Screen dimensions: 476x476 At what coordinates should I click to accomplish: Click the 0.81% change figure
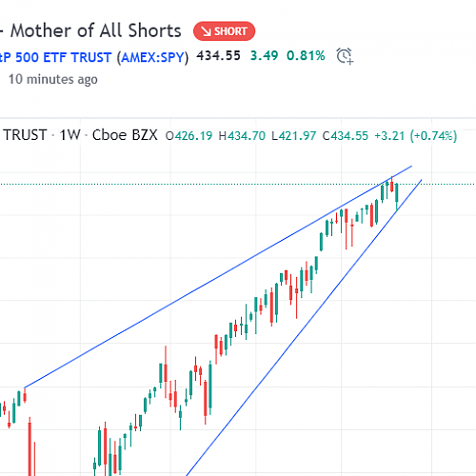click(x=306, y=56)
